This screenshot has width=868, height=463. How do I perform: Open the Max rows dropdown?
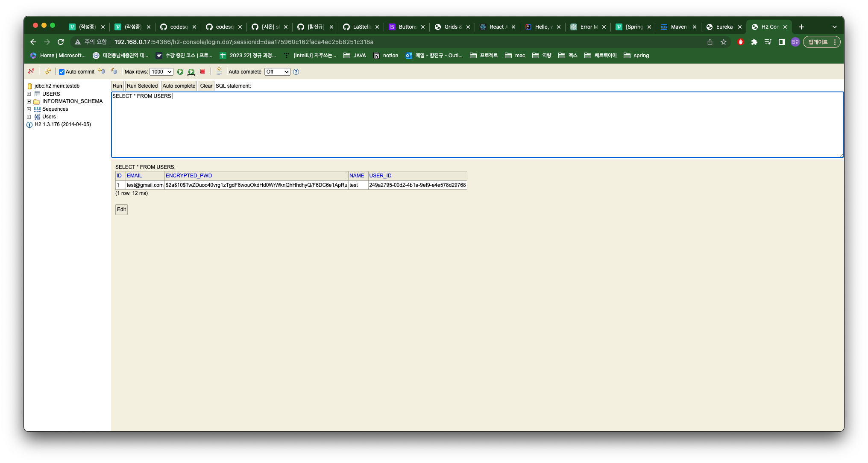[161, 72]
